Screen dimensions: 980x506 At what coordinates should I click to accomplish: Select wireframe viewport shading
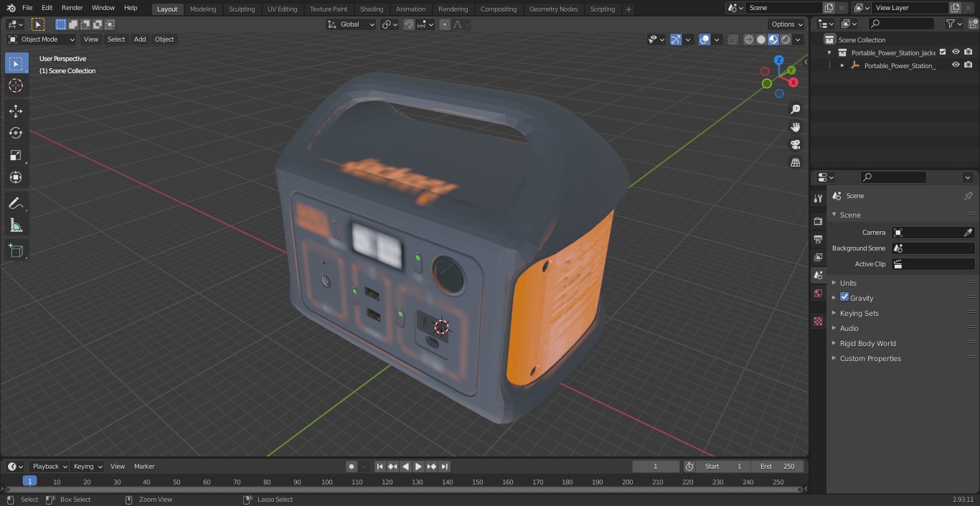pos(748,39)
